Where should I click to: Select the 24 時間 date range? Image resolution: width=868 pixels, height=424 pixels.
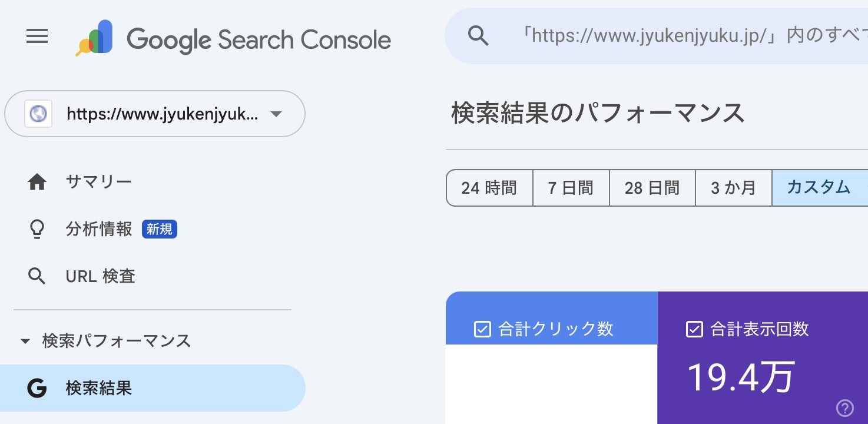tap(489, 188)
